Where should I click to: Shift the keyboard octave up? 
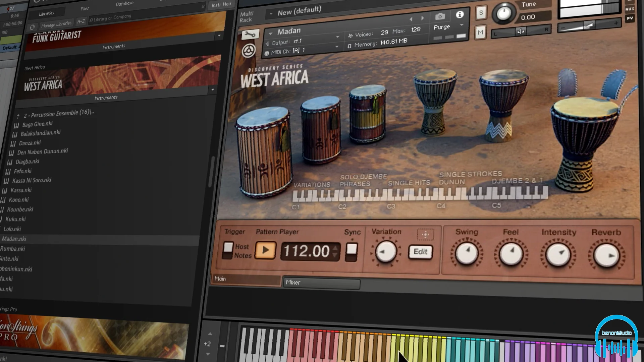click(210, 334)
